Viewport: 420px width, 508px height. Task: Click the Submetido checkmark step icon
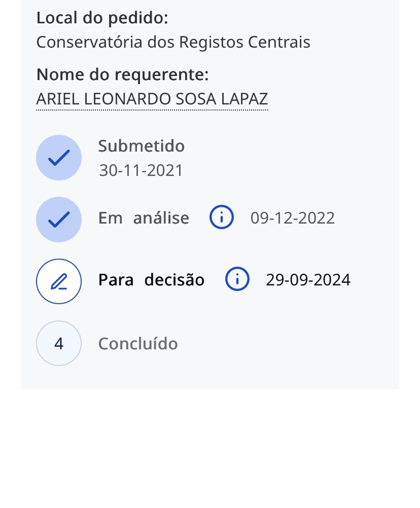(x=59, y=158)
